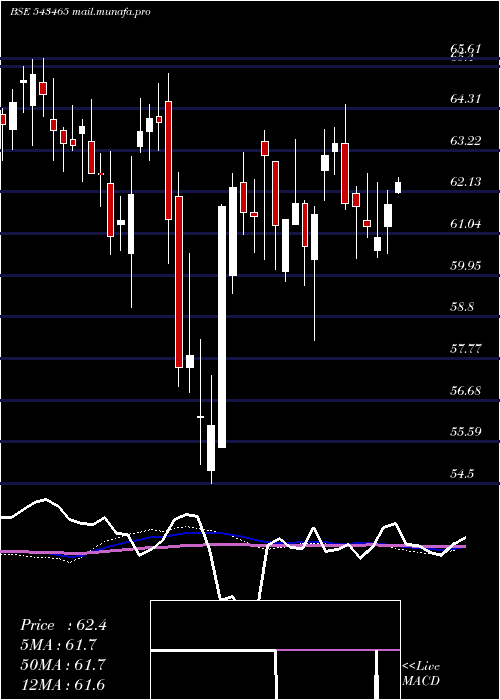Click the 56.68 price axis label

coord(466,391)
